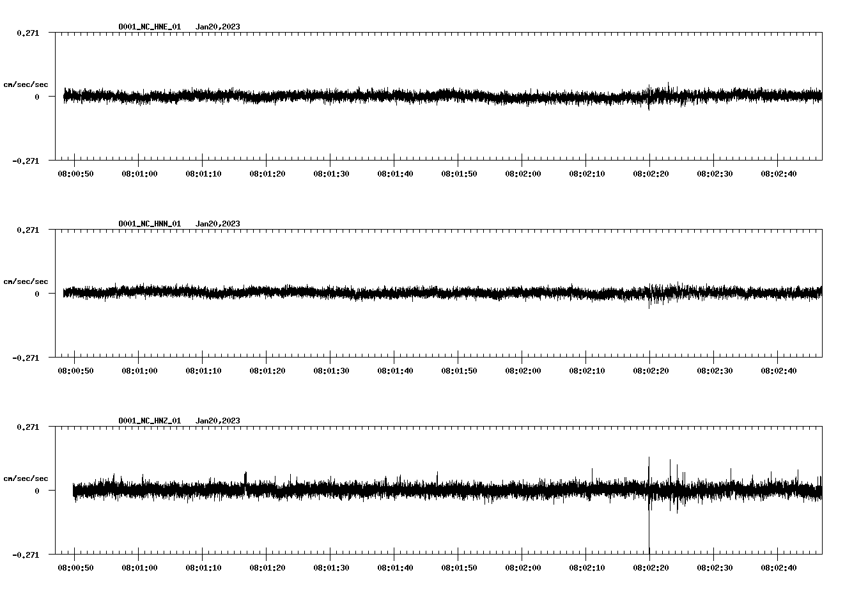Click the 0.271 upper limit on HNZ axis

click(28, 427)
